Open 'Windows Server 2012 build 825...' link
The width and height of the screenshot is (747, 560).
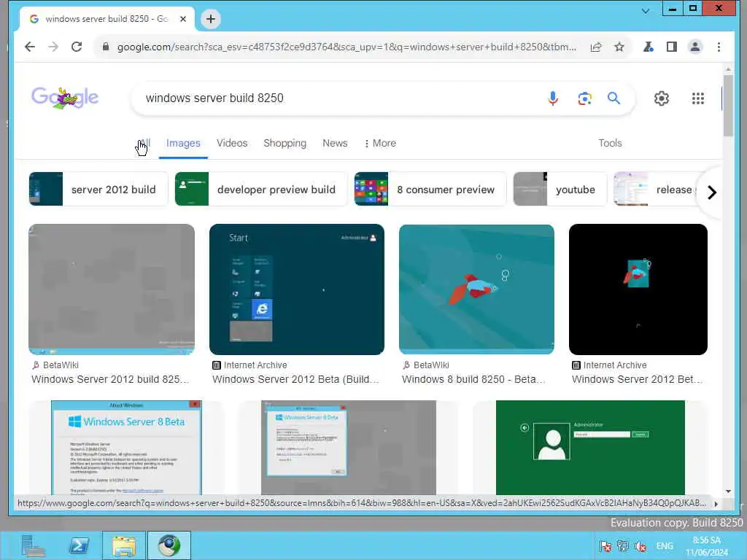click(x=111, y=379)
